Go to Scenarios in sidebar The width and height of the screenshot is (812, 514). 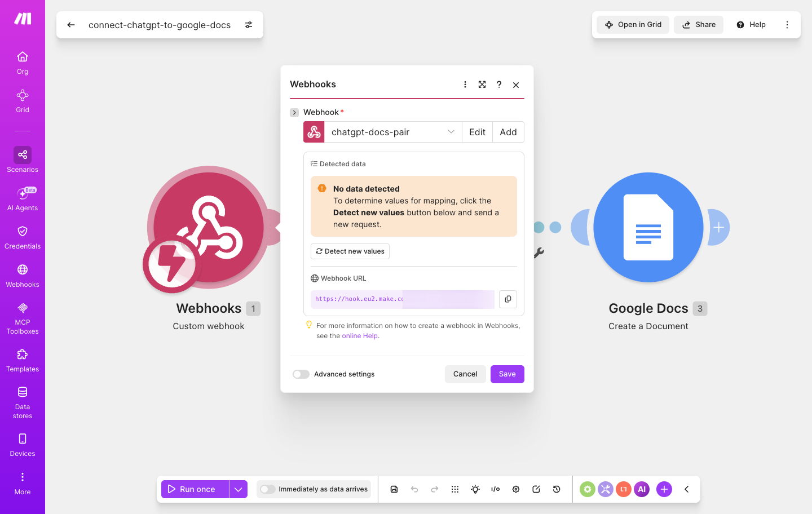click(23, 161)
